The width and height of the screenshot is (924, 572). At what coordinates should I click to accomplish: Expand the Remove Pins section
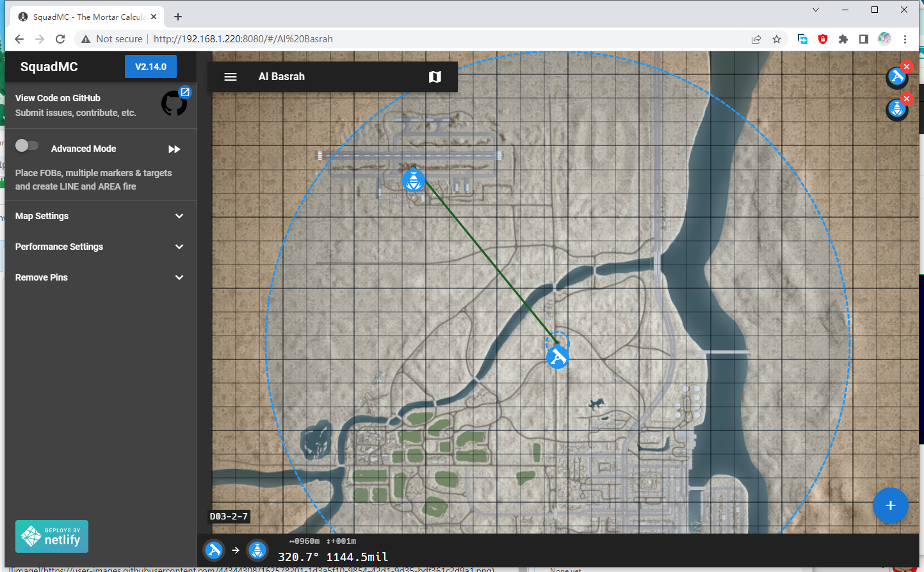99,277
